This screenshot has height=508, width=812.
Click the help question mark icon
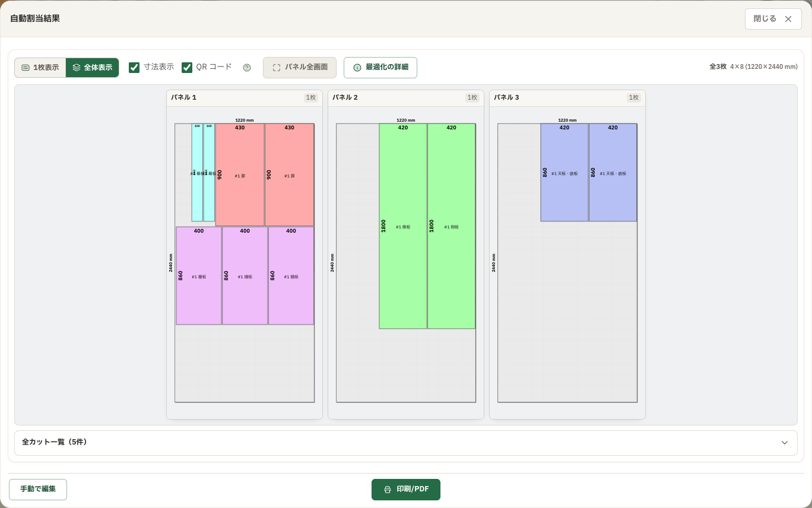click(247, 68)
